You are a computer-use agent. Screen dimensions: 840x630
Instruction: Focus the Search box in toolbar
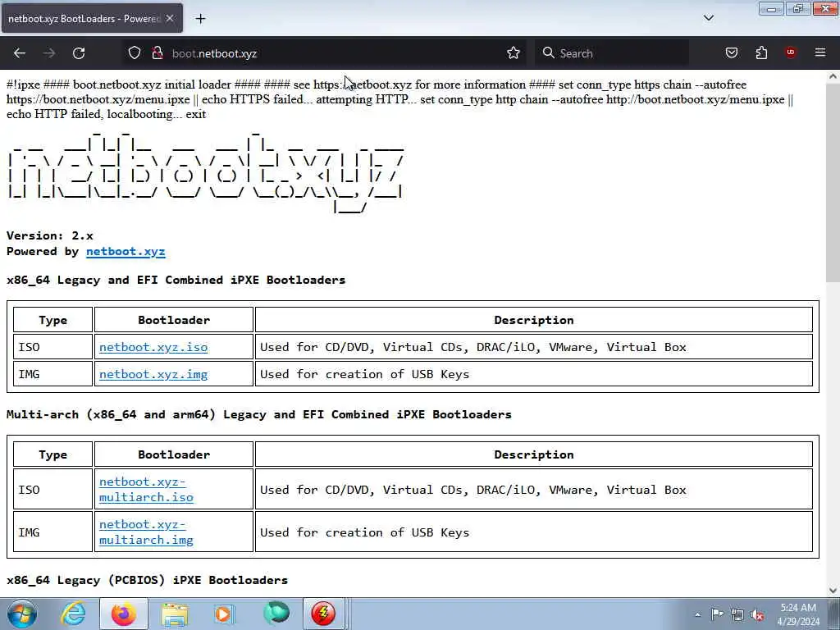[612, 53]
